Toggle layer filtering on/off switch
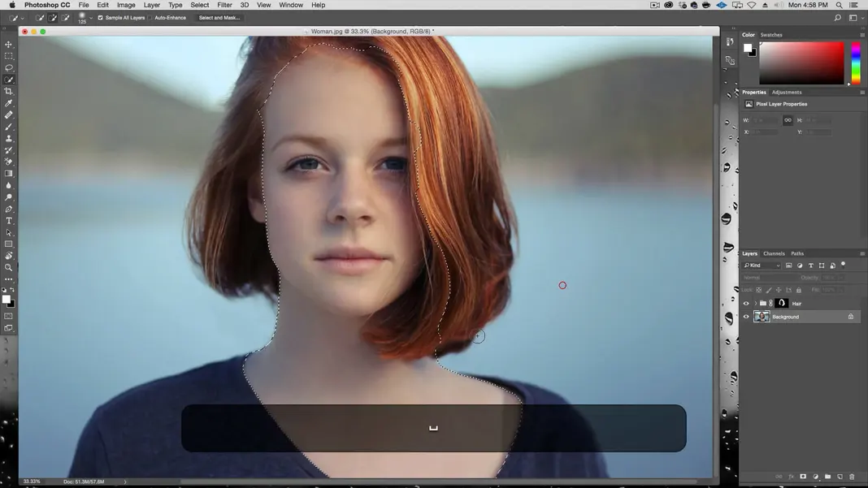 [844, 265]
